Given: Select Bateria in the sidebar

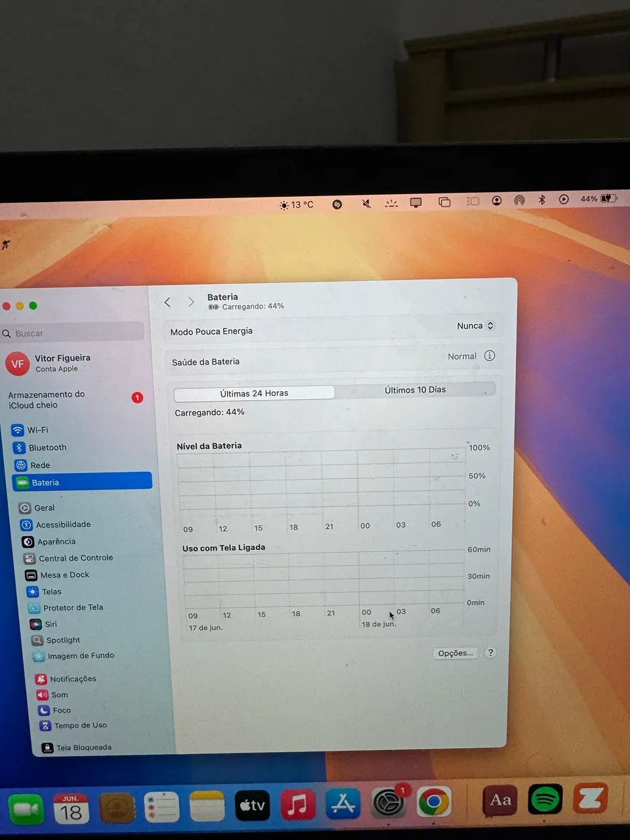Looking at the screenshot, I should (82, 482).
